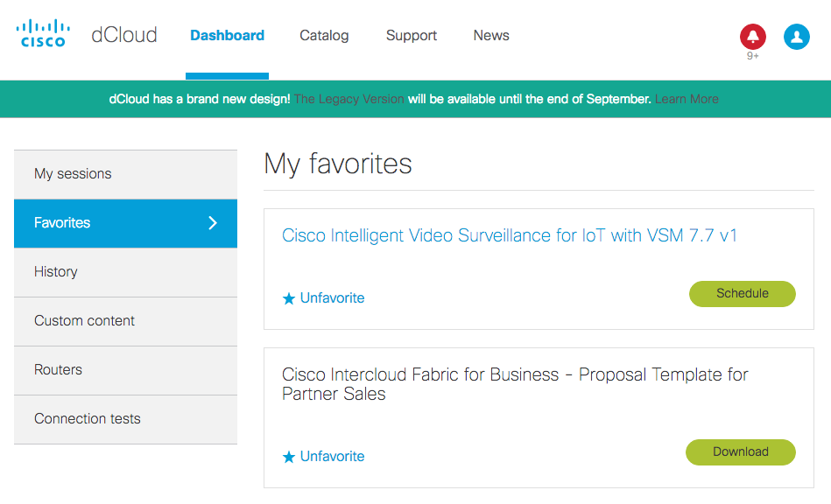Image resolution: width=831 pixels, height=504 pixels.
Task: Click star icon for Intercloud Fabric favorite
Action: [289, 457]
